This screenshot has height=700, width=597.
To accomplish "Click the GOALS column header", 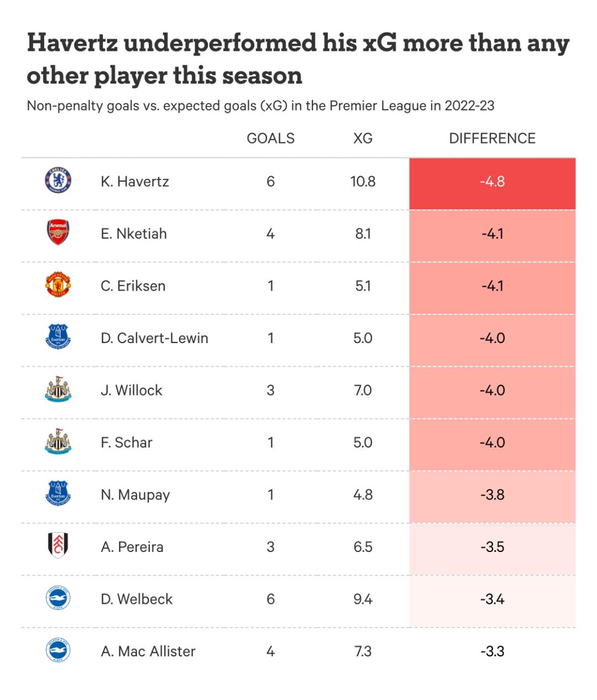I will point(270,138).
